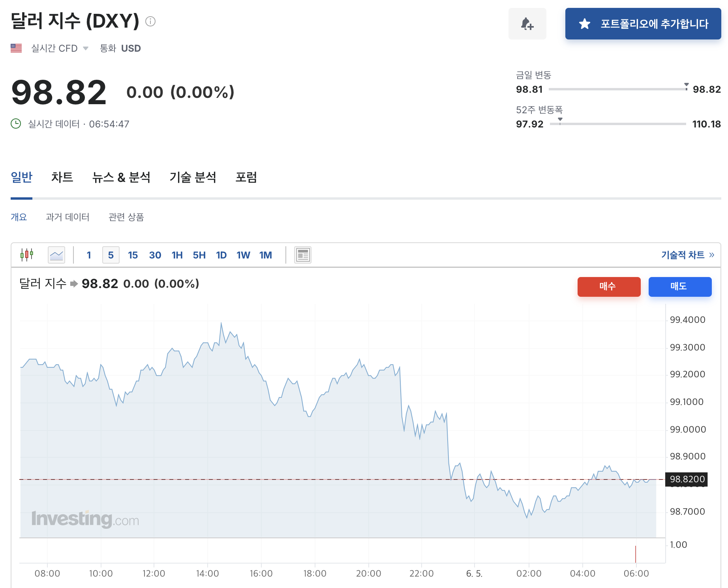This screenshot has width=728, height=588.
Task: Switch to the 차트 tab
Action: 62,177
